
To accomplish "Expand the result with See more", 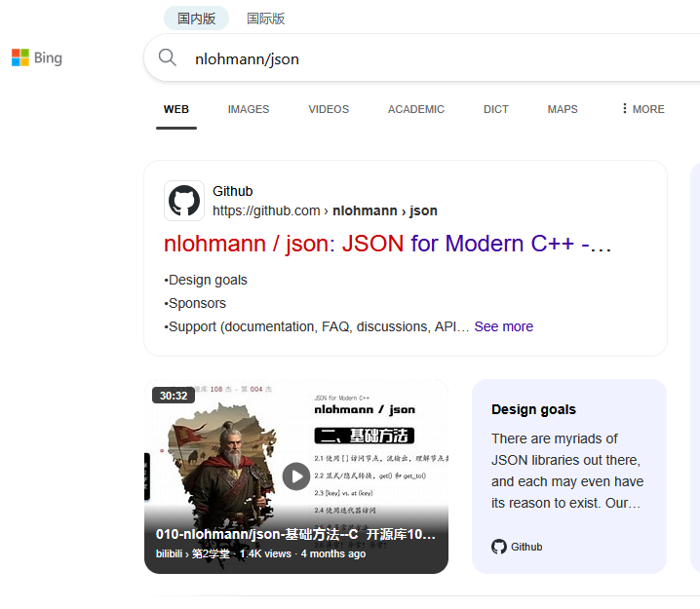I will tap(503, 326).
